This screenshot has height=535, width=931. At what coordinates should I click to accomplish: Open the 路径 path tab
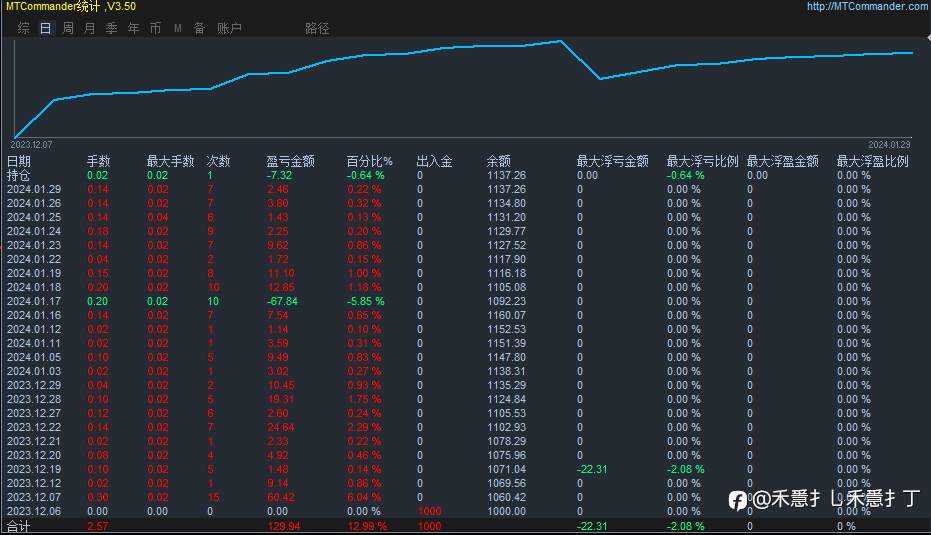pos(317,28)
